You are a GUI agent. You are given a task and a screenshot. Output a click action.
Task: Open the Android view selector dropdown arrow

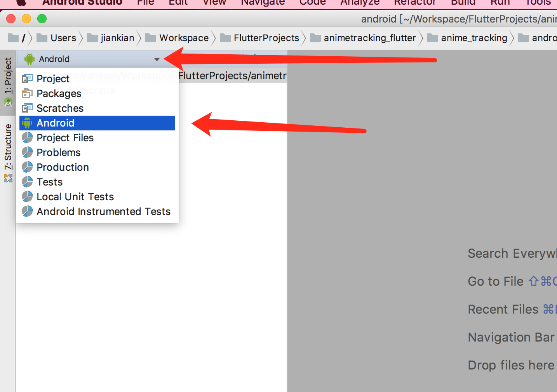tap(157, 59)
